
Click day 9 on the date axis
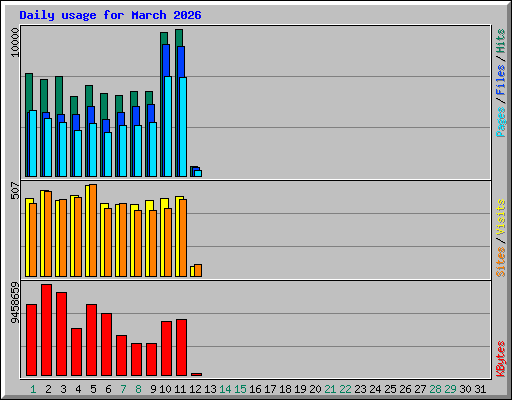(x=153, y=389)
